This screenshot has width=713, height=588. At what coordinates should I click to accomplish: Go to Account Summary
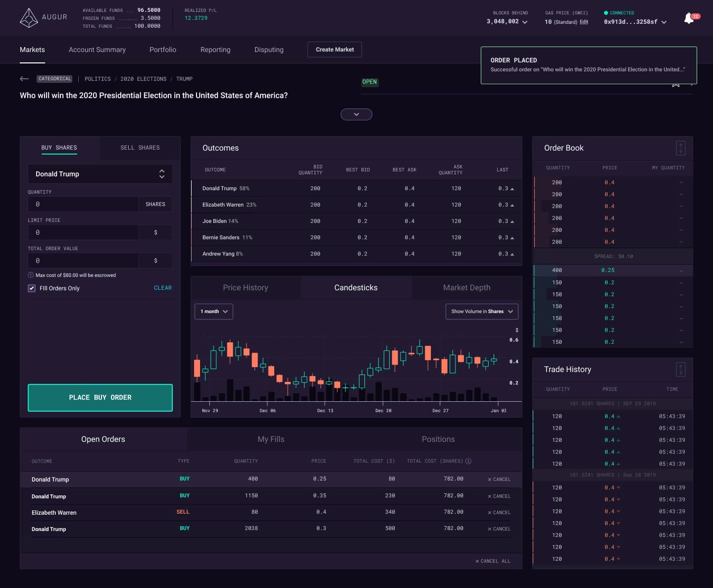(97, 50)
